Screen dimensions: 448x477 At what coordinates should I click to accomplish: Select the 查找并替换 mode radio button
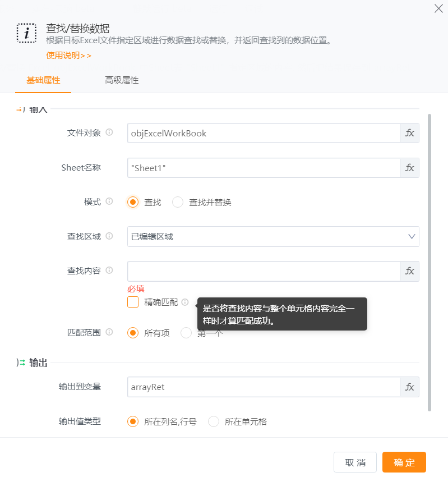pyautogui.click(x=178, y=203)
